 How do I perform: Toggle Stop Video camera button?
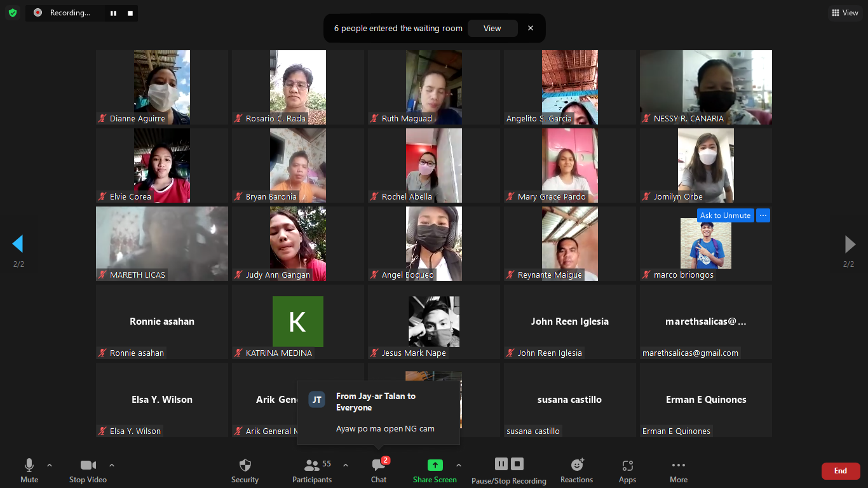(88, 465)
